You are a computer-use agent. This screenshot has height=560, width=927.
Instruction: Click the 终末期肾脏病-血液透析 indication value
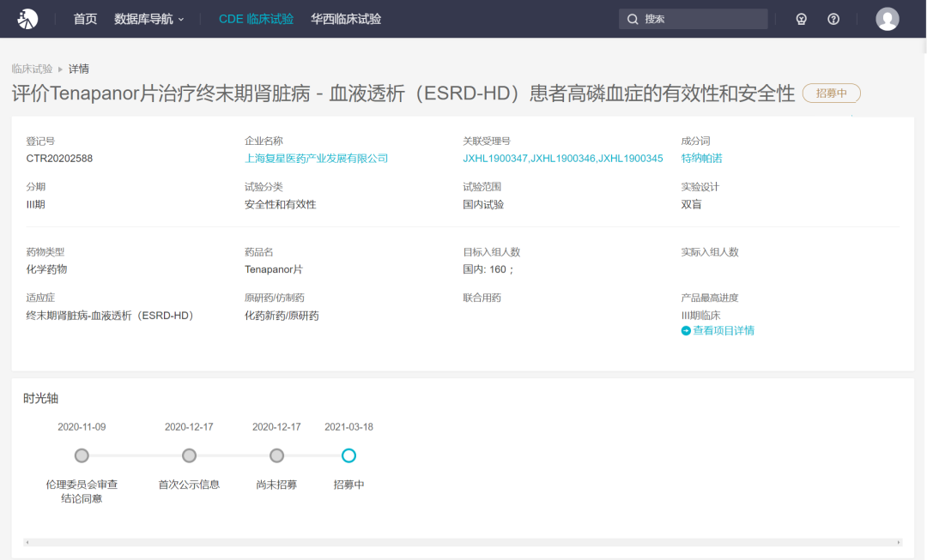tap(110, 316)
